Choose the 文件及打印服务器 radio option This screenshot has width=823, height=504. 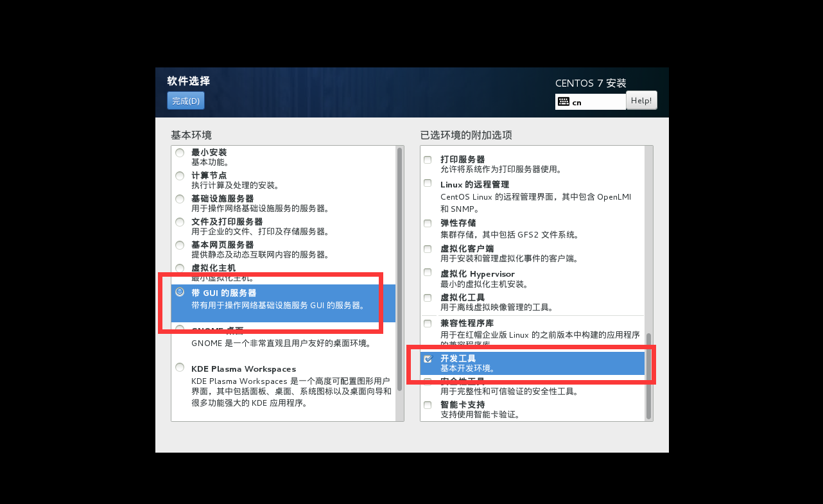click(x=180, y=222)
